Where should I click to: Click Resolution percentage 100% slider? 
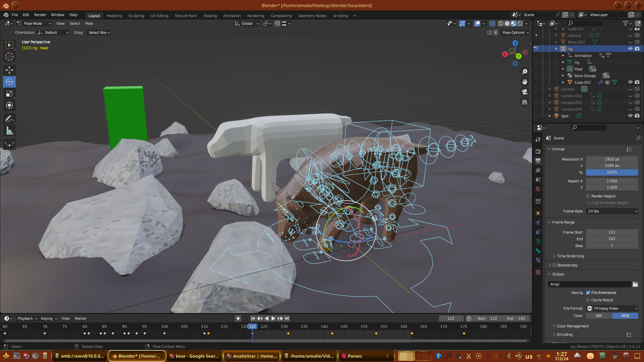point(612,172)
